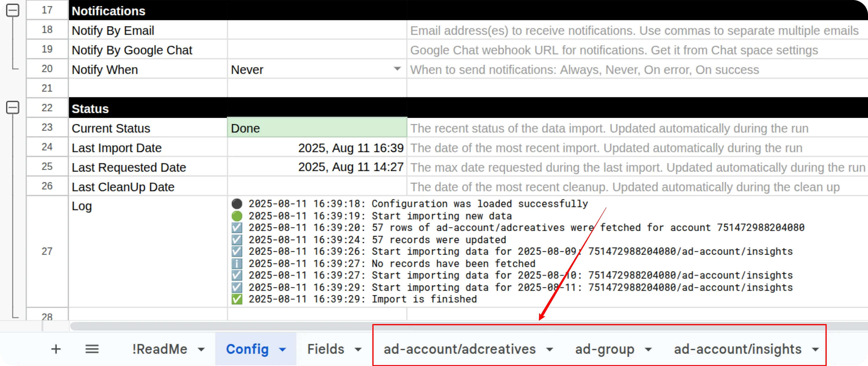Select the Last Requested Date value cell
The image size is (868, 366).
tap(317, 167)
